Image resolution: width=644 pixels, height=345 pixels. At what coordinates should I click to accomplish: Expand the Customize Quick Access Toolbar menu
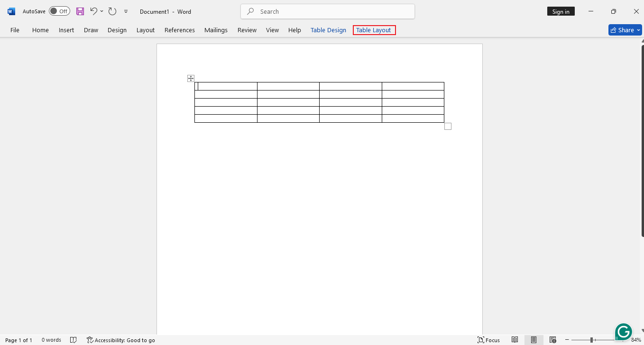click(x=126, y=11)
